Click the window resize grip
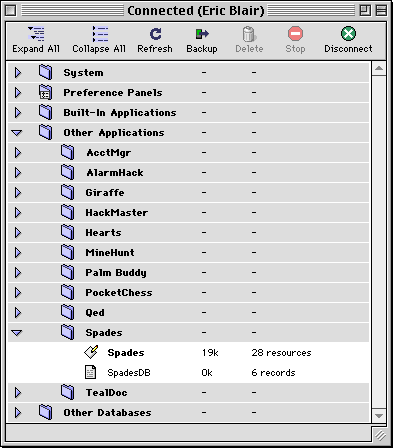 [380, 434]
